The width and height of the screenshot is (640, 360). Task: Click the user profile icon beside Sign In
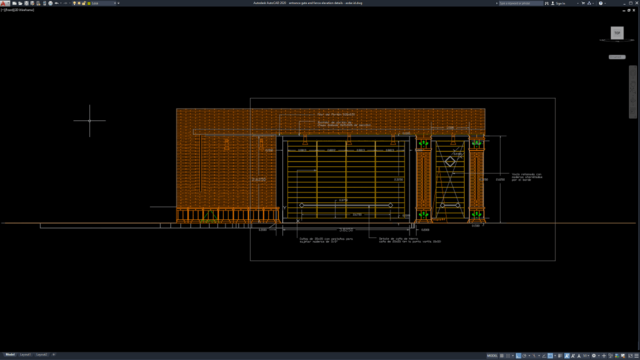553,3
